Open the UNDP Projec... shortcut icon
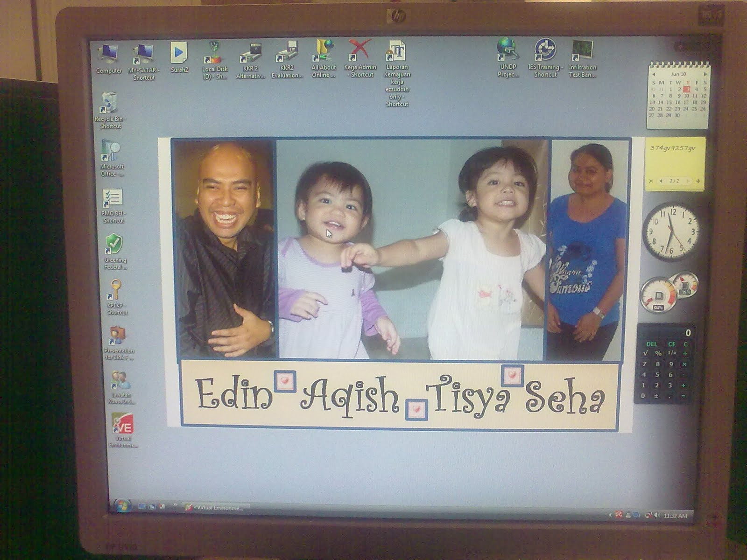Image resolution: width=747 pixels, height=560 pixels. [x=508, y=58]
